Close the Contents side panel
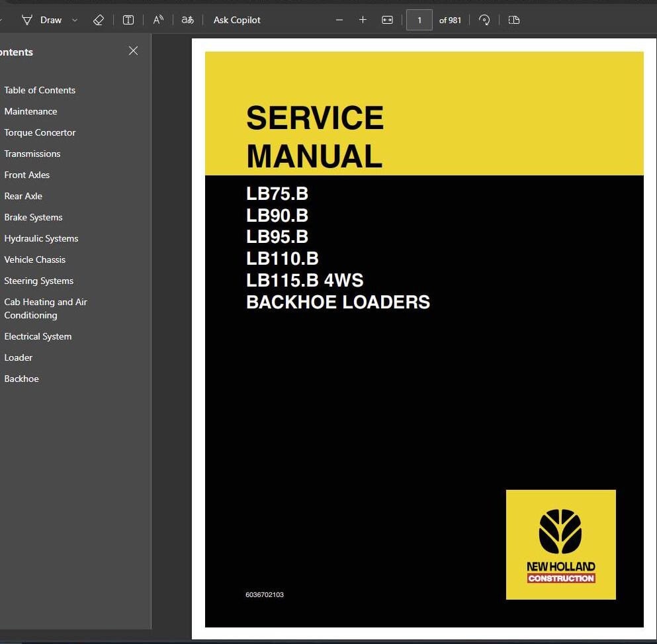Image resolution: width=657 pixels, height=644 pixels. tap(133, 51)
